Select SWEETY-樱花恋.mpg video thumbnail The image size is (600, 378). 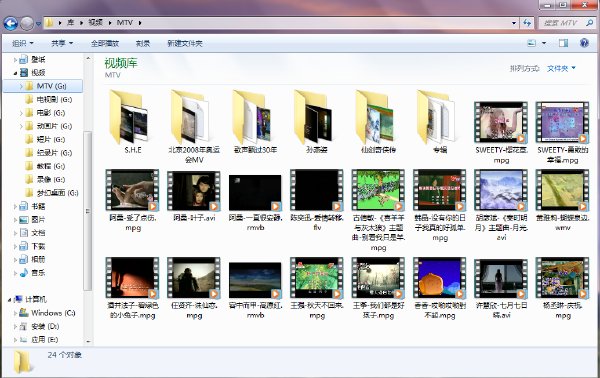[501, 122]
